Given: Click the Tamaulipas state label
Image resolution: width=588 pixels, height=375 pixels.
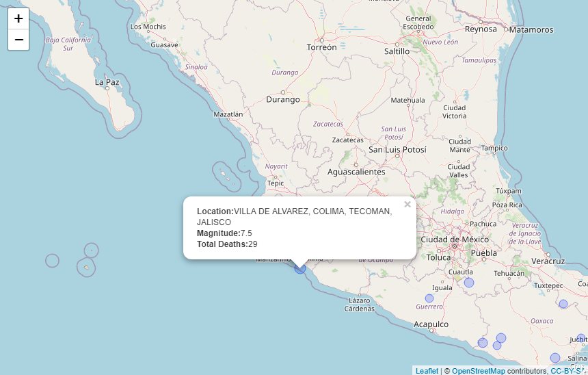Looking at the screenshot, I should (479, 60).
